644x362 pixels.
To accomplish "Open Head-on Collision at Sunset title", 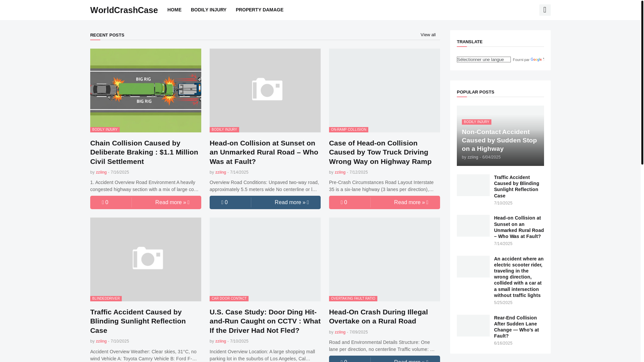I will coord(264,152).
